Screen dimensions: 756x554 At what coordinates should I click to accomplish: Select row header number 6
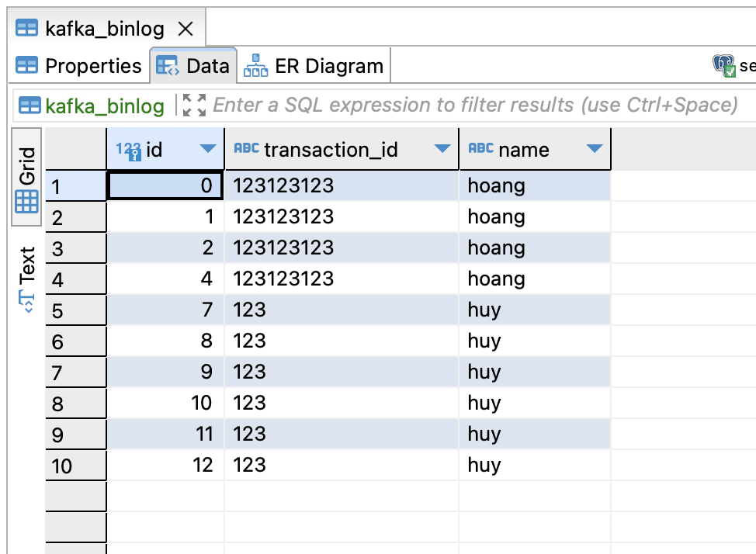[76, 341]
